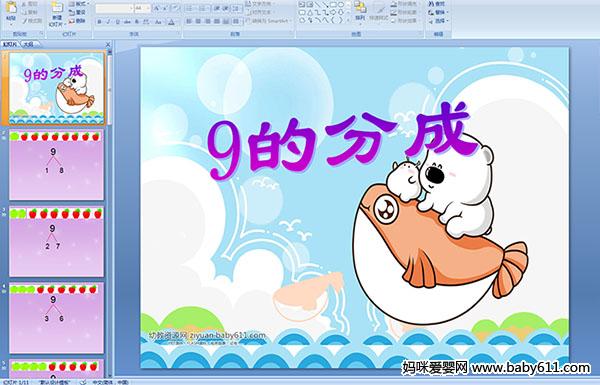Switch to the Slides (幻灯片) pane tab
Screen dimensions: 600x385
(x=10, y=44)
